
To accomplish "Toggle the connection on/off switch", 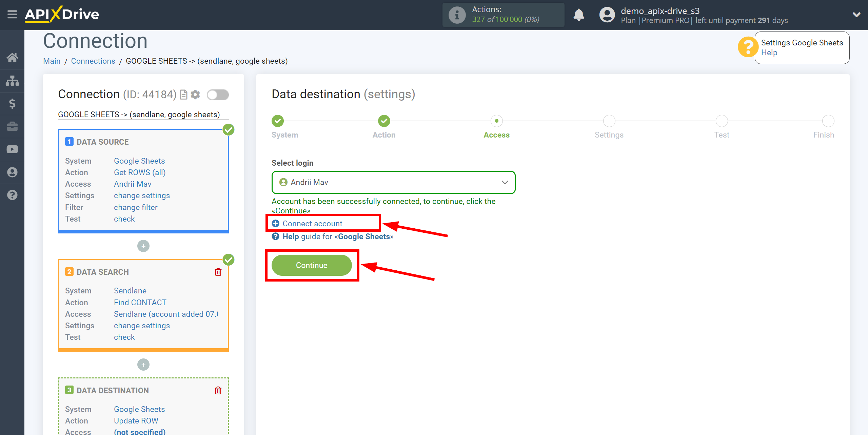I will point(218,95).
